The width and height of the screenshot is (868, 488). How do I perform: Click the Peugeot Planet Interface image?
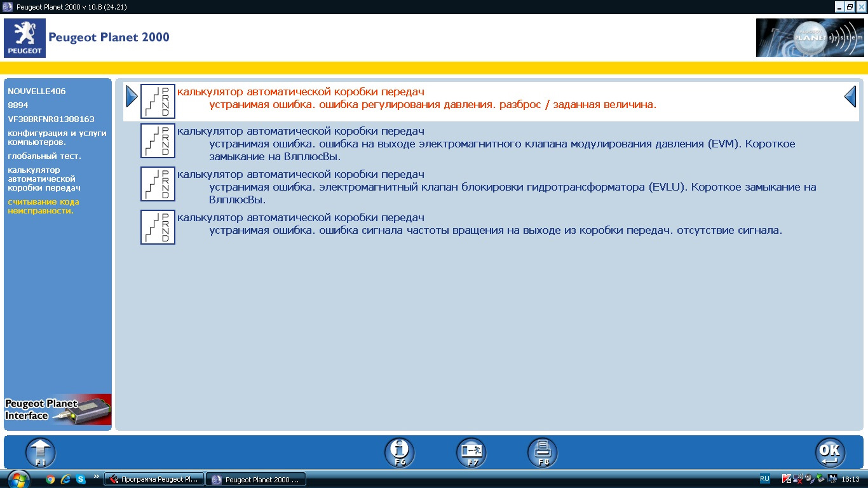(58, 410)
